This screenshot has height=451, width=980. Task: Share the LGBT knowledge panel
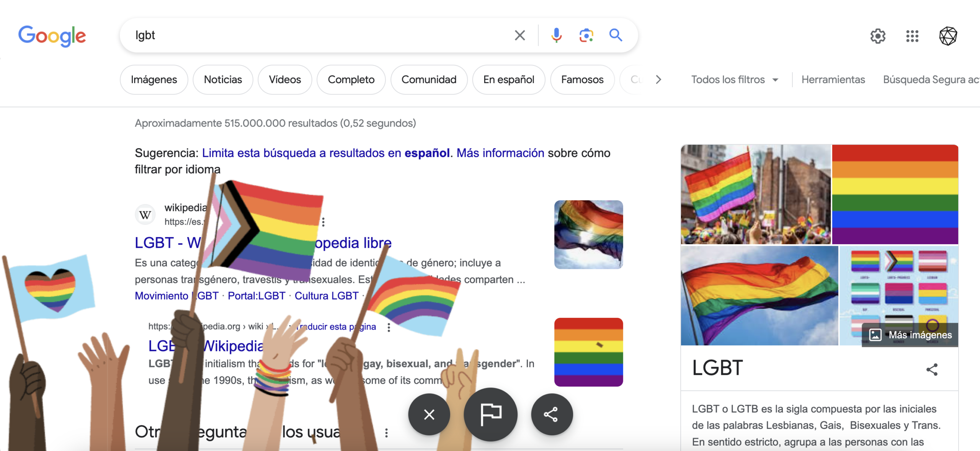pyautogui.click(x=932, y=369)
